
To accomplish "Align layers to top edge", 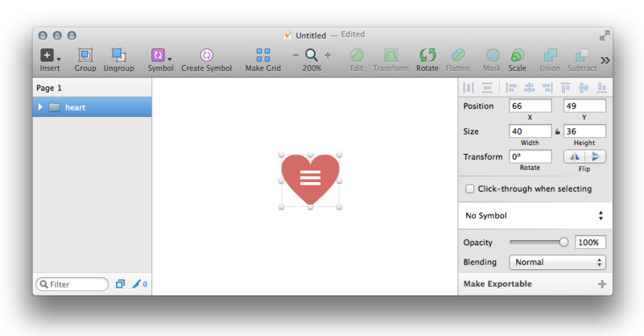I will [566, 87].
